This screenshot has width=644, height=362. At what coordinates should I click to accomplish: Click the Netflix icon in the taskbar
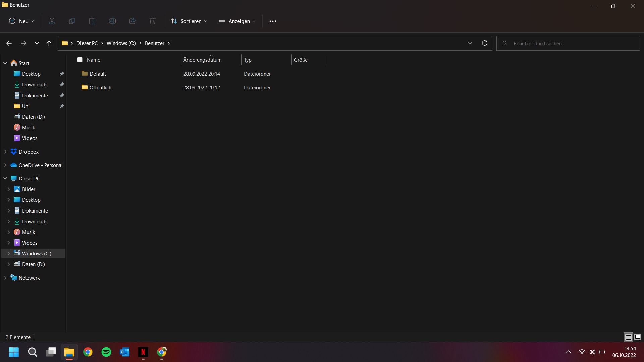click(x=143, y=352)
